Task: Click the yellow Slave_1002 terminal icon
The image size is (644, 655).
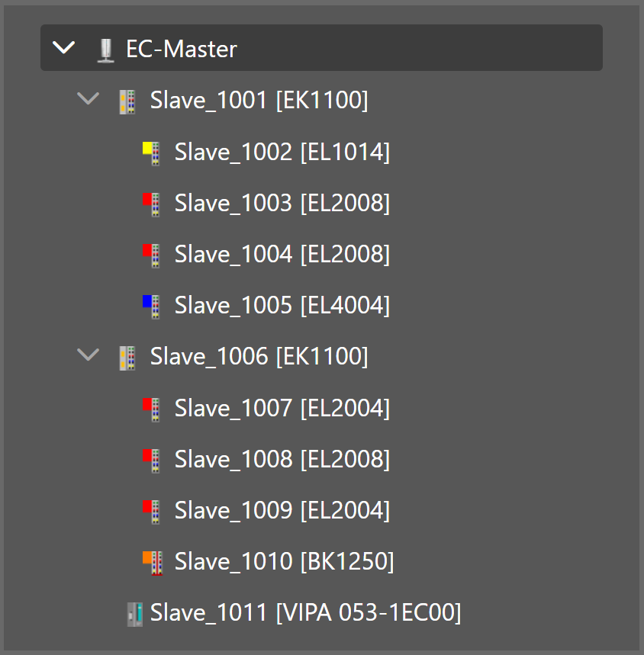Action: click(151, 153)
